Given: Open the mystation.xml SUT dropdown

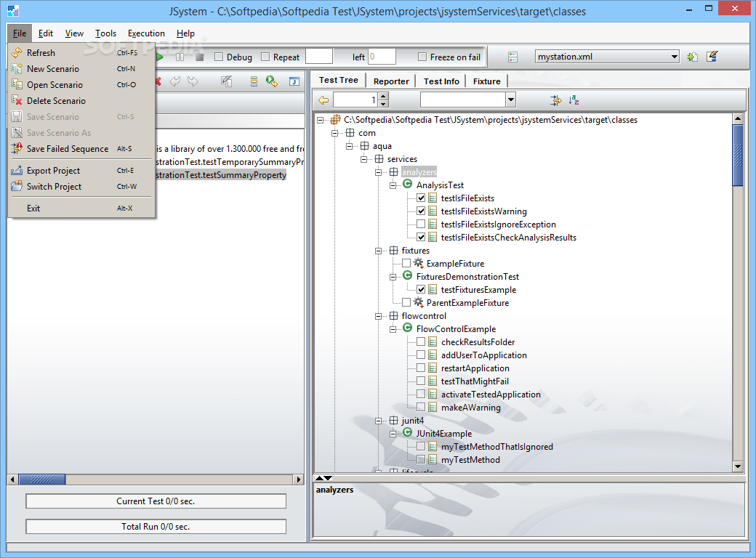Looking at the screenshot, I should pos(675,57).
